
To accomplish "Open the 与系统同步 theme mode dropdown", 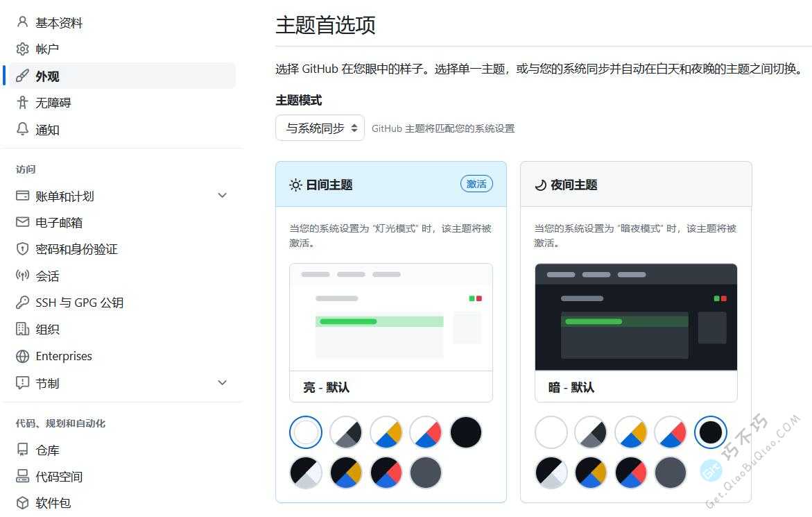I will [319, 128].
